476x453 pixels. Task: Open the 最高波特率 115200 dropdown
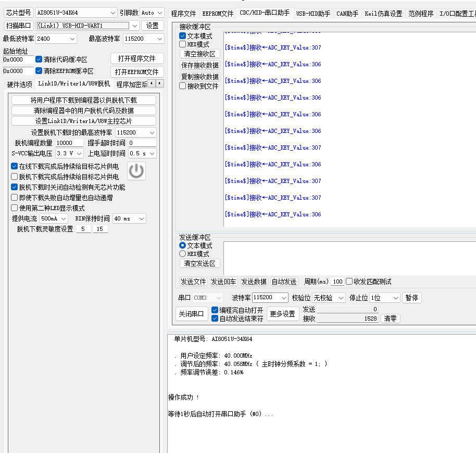(x=144, y=39)
